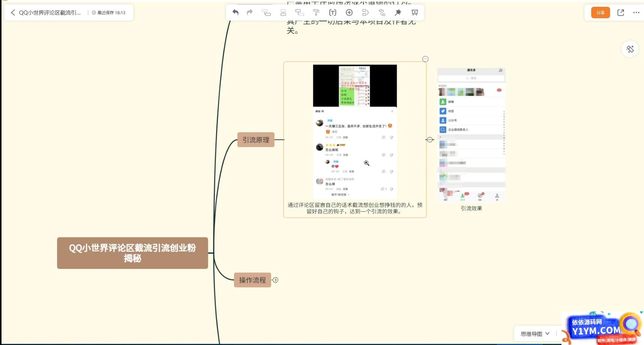Select the format painter tool
The width and height of the screenshot is (644, 345).
(316, 12)
